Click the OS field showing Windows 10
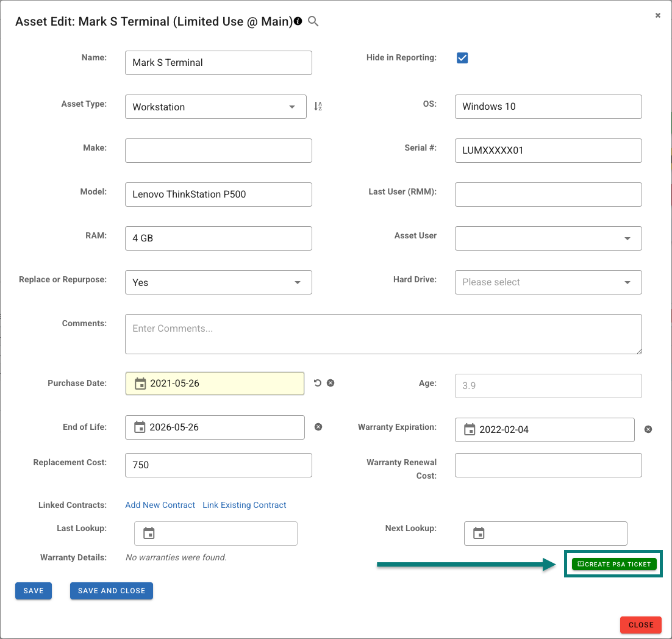Screen dimensions: 672x639 point(548,107)
